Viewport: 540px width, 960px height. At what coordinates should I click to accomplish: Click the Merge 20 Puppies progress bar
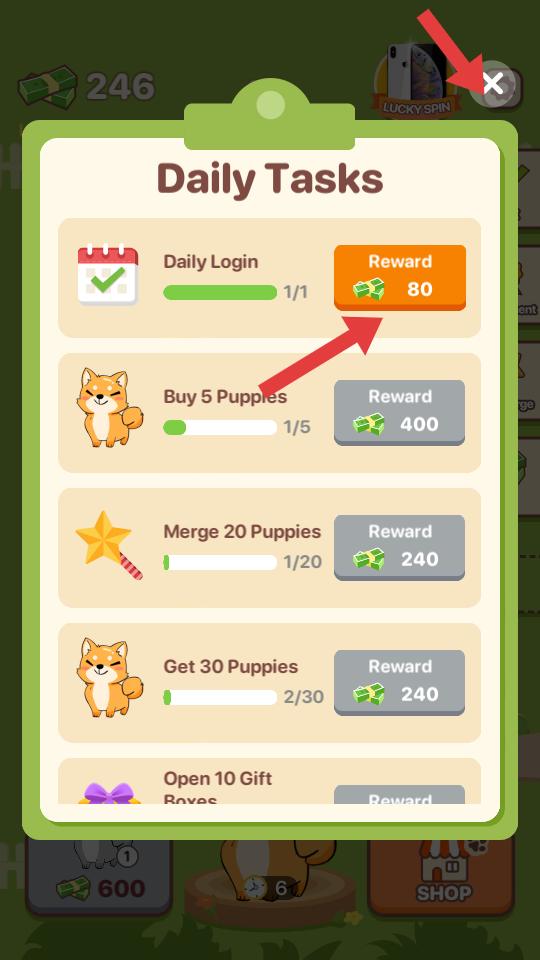point(220,562)
